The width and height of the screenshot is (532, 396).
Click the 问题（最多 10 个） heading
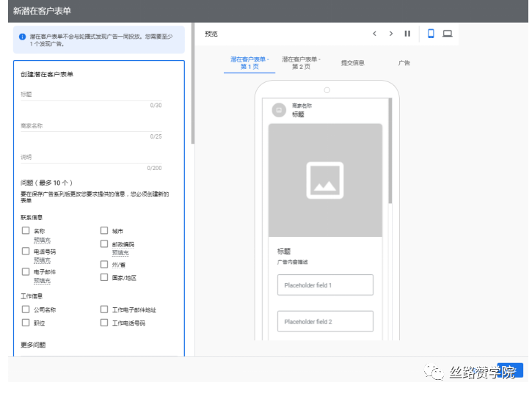46,183
